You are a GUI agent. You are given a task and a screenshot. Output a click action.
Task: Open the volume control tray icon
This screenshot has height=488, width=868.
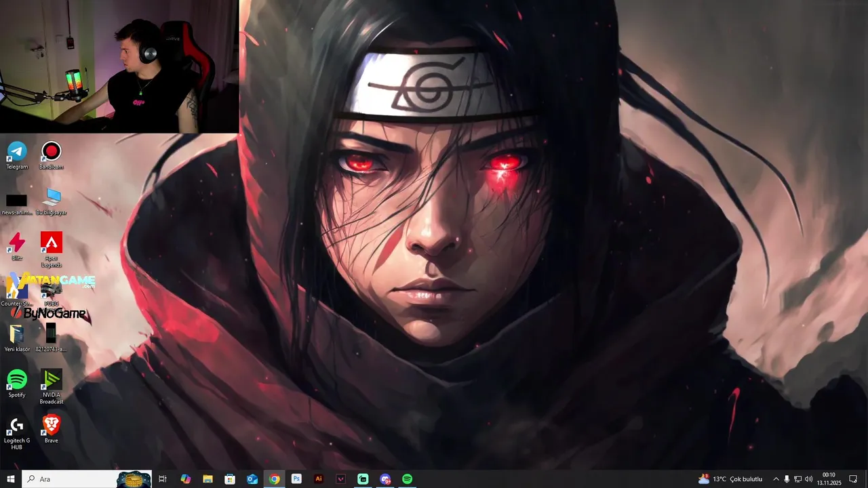(x=808, y=479)
